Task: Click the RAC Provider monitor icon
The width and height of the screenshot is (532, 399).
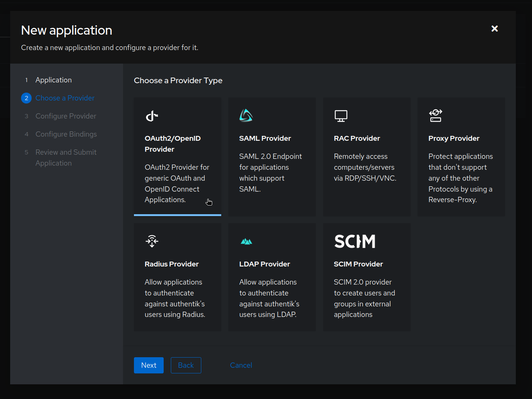Action: [x=341, y=116]
